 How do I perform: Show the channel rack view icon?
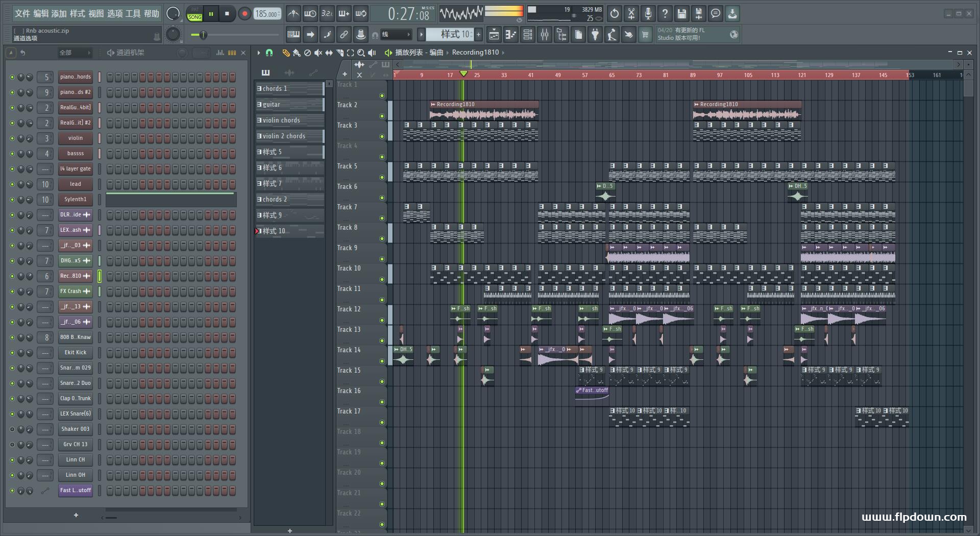pyautogui.click(x=528, y=35)
